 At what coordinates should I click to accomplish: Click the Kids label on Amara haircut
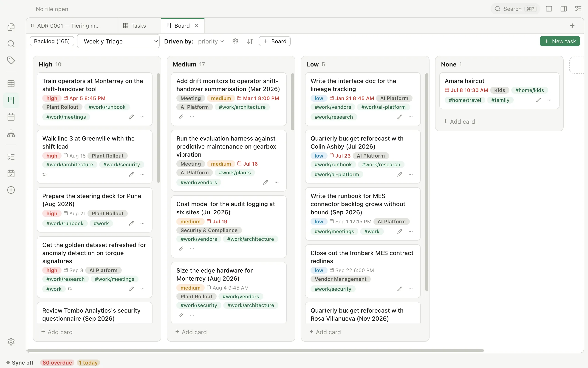(x=500, y=90)
